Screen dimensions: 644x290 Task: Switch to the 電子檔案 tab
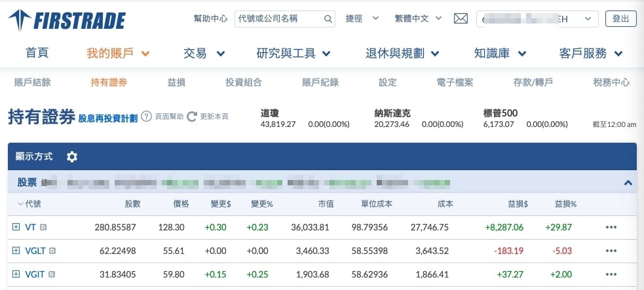pyautogui.click(x=455, y=82)
